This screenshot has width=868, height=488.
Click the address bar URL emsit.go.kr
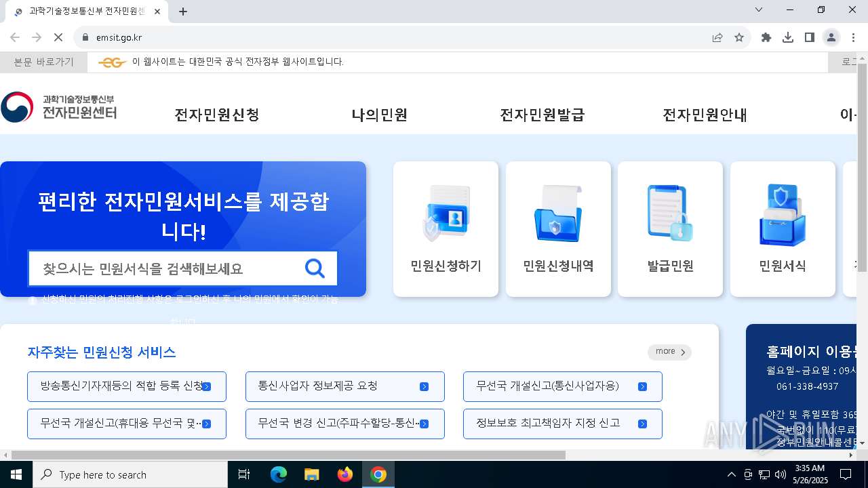click(119, 37)
